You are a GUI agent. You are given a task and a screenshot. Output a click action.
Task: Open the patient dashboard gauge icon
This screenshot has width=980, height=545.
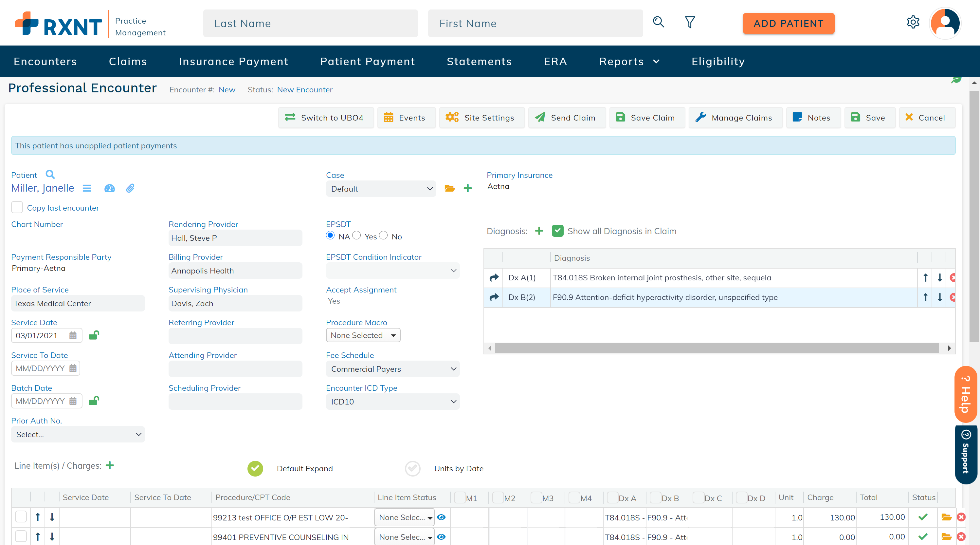pyautogui.click(x=110, y=188)
